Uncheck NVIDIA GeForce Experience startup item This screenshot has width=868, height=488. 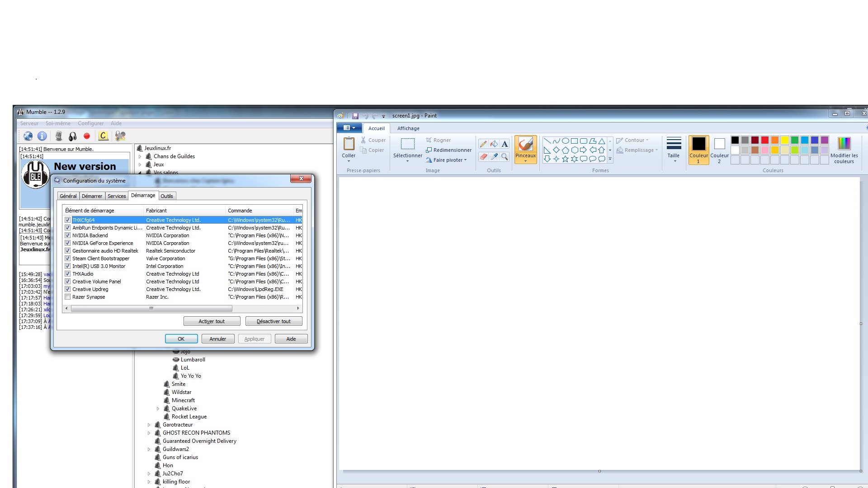pos(68,243)
